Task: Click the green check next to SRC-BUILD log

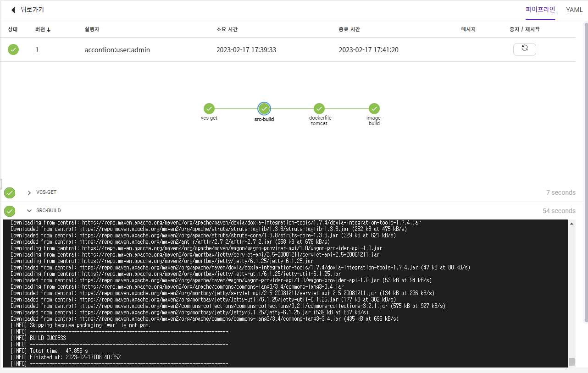Action: (x=10, y=211)
